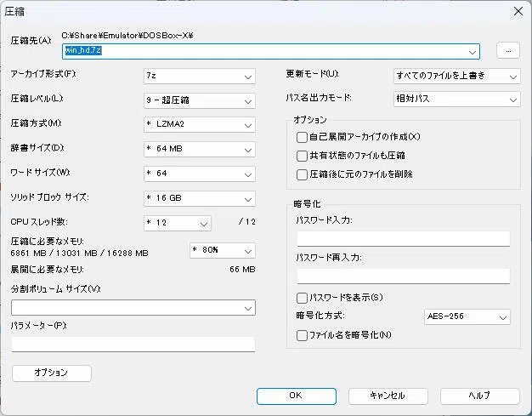Screen dimensions: 532x416
Task: Open the アーカイブ形式 dropdown showing 7z
Action: [200, 76]
